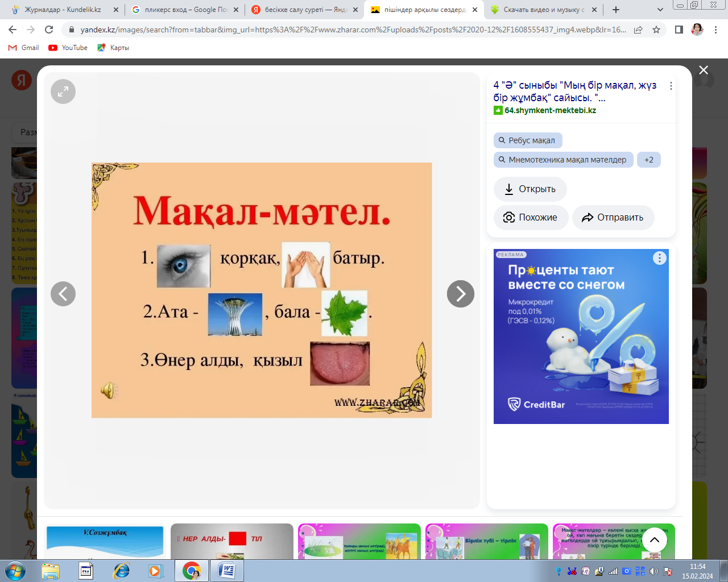Share this page from the address bar

pos(638,30)
